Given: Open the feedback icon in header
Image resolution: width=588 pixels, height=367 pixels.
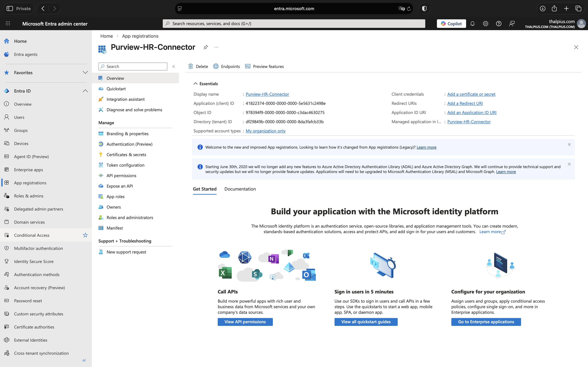Looking at the screenshot, I should (x=512, y=24).
